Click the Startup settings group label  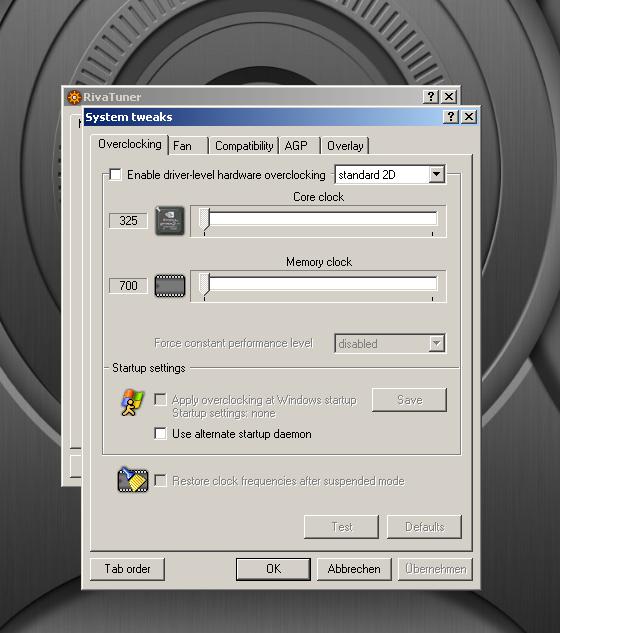(x=149, y=368)
